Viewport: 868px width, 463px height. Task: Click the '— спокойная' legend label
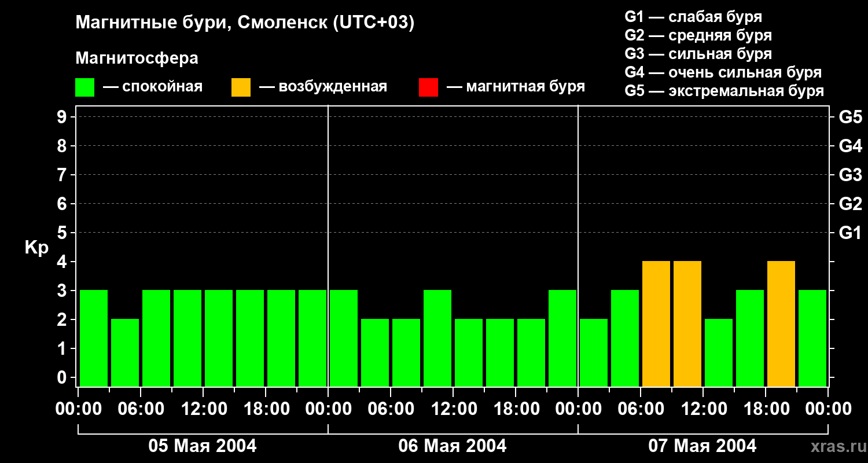pyautogui.click(x=153, y=87)
